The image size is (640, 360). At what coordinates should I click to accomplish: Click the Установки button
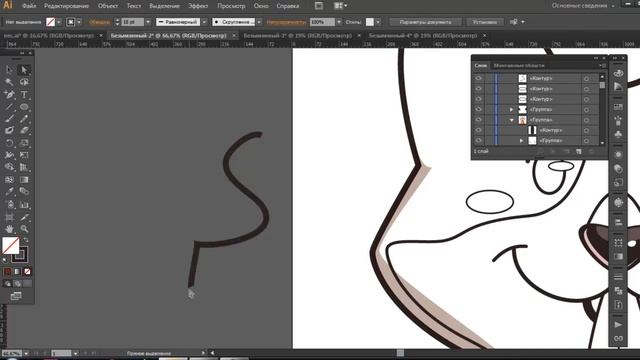pos(484,22)
